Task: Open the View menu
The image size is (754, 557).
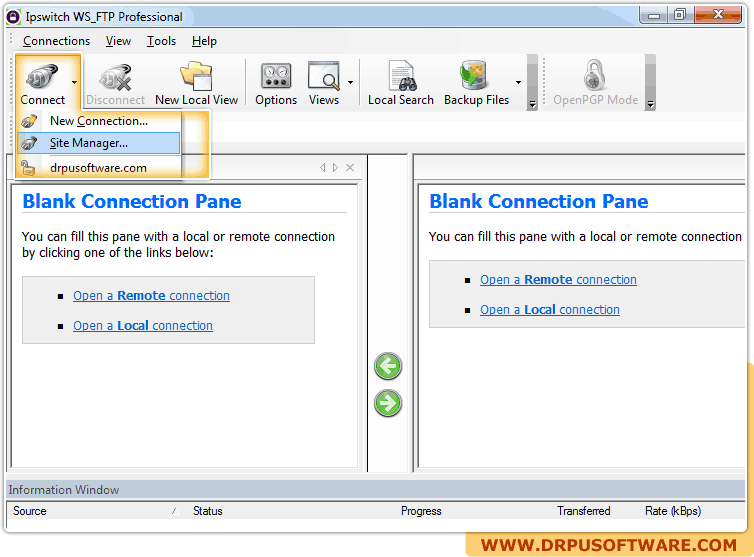Action: click(x=118, y=41)
